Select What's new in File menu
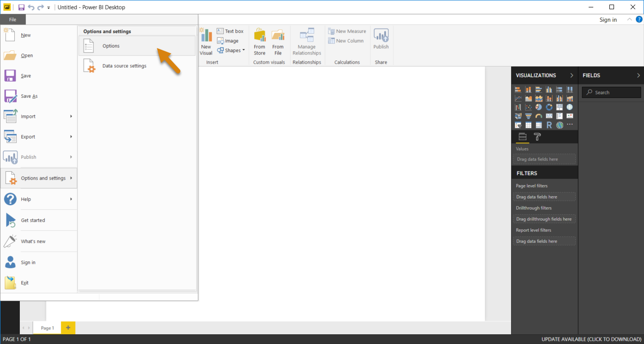Screen dimensions: 644x344 tap(39, 241)
